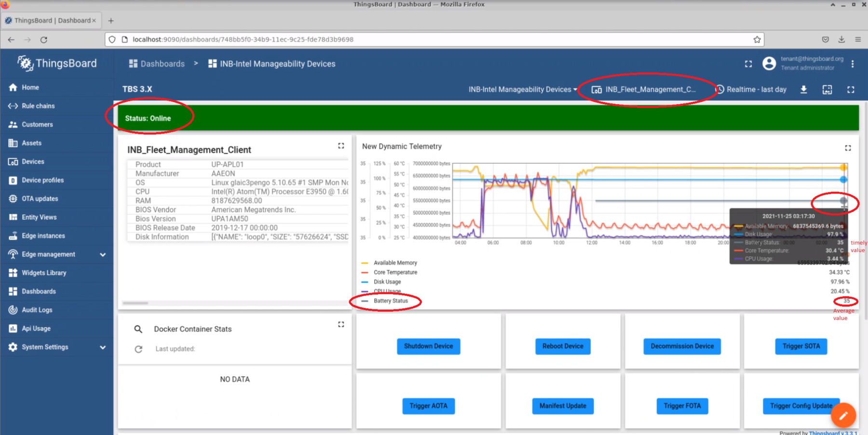The width and height of the screenshot is (868, 435).
Task: Click the export dashboard download icon
Action: [804, 90]
